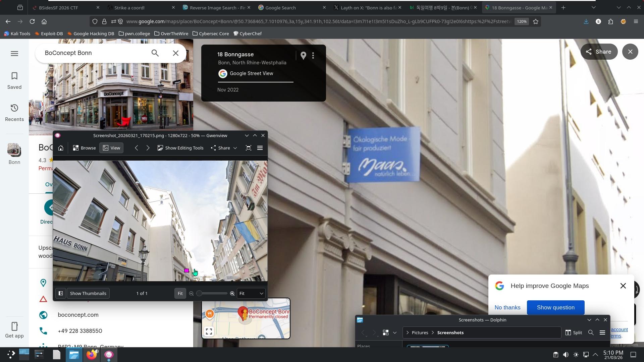Open the Fit zoom level dropdown
Image resolution: width=644 pixels, height=362 pixels.
(x=251, y=293)
